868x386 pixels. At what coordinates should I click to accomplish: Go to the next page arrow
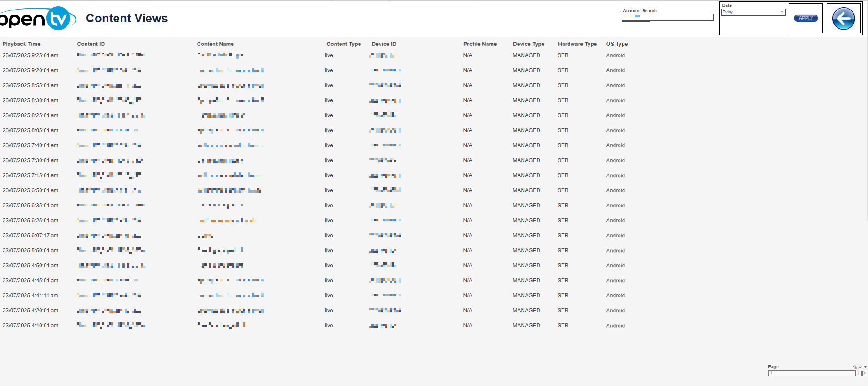tap(864, 373)
